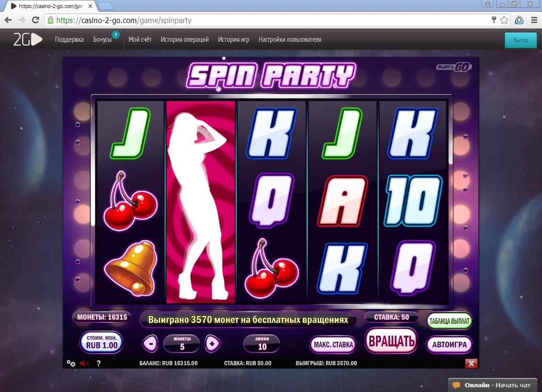This screenshot has width=542, height=392.
Task: Change coin value СТОИМ. МОН. RUB 1.00
Action: [x=102, y=342]
